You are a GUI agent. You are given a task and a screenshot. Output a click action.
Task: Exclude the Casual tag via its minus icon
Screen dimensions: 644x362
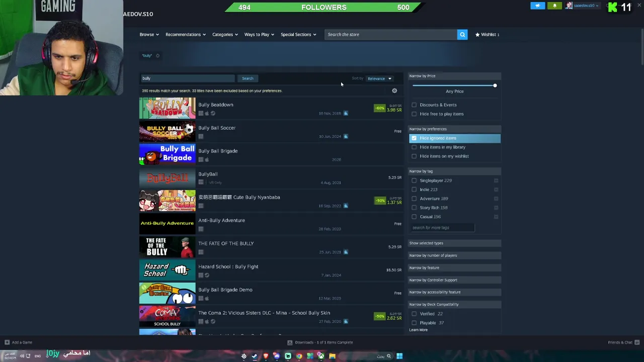[496, 217]
